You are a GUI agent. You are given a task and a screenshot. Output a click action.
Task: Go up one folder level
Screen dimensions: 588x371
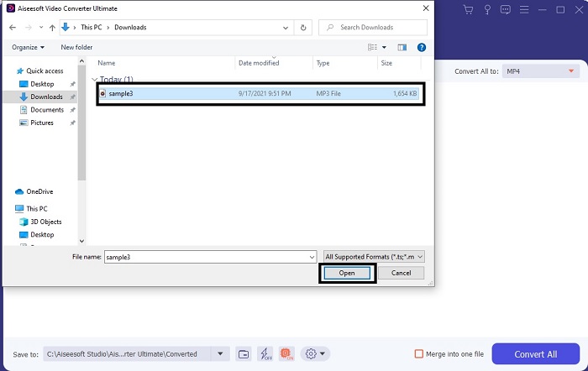tap(52, 28)
